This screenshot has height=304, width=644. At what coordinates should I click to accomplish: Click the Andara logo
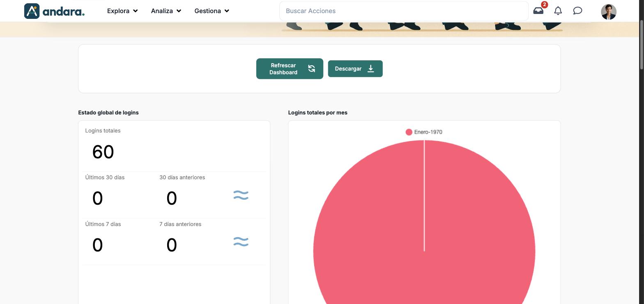54,11
